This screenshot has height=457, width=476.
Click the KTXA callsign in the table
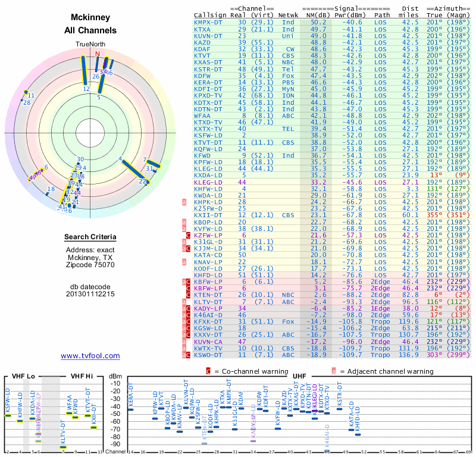click(x=202, y=29)
